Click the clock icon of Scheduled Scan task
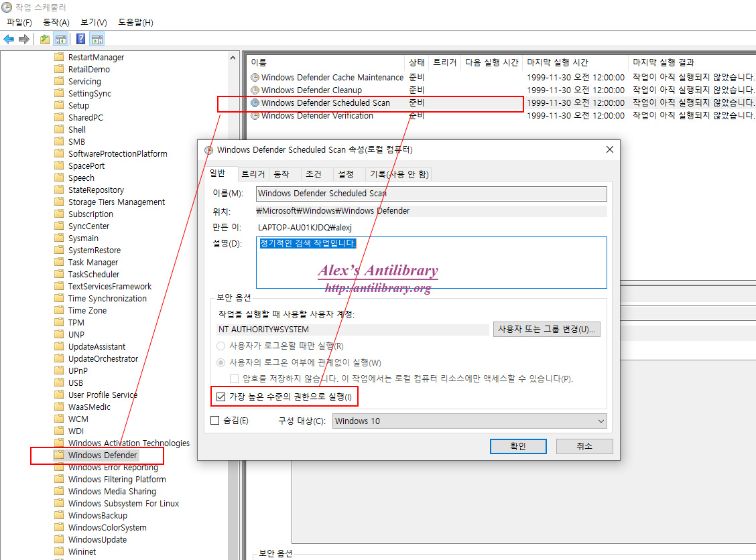The image size is (756, 560). click(255, 102)
